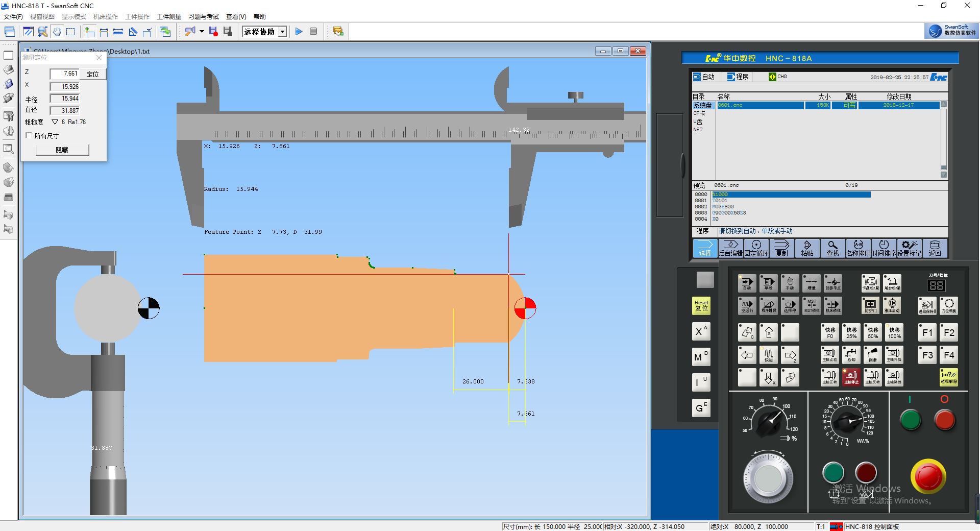980x531 pixels.
Task: Click the blue play button in the toolbar
Action: pyautogui.click(x=299, y=32)
